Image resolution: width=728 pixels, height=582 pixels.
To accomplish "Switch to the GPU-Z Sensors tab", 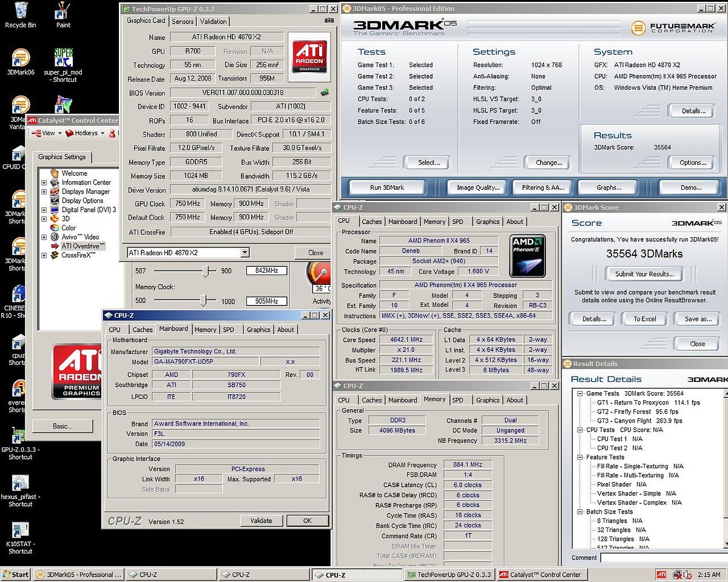I will pyautogui.click(x=183, y=21).
